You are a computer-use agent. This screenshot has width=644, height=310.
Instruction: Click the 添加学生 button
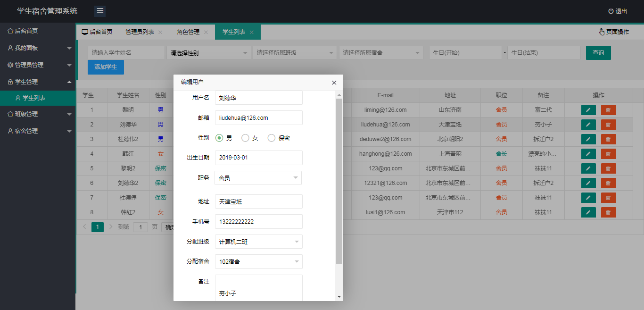(105, 67)
